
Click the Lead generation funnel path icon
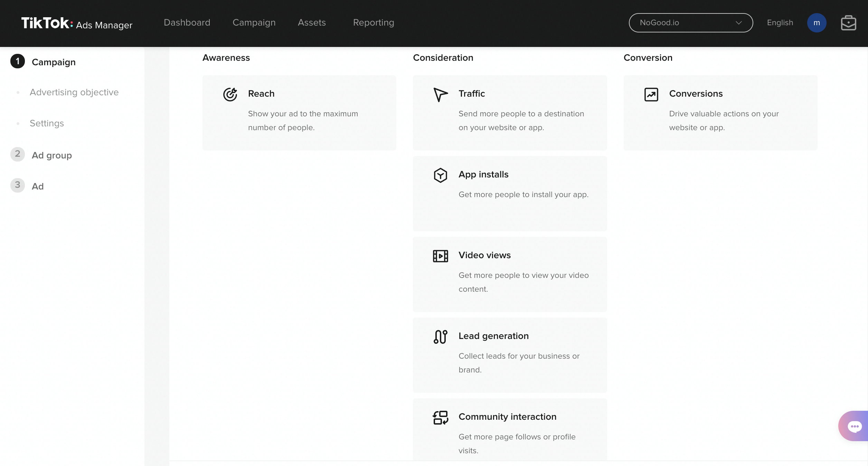(x=441, y=337)
